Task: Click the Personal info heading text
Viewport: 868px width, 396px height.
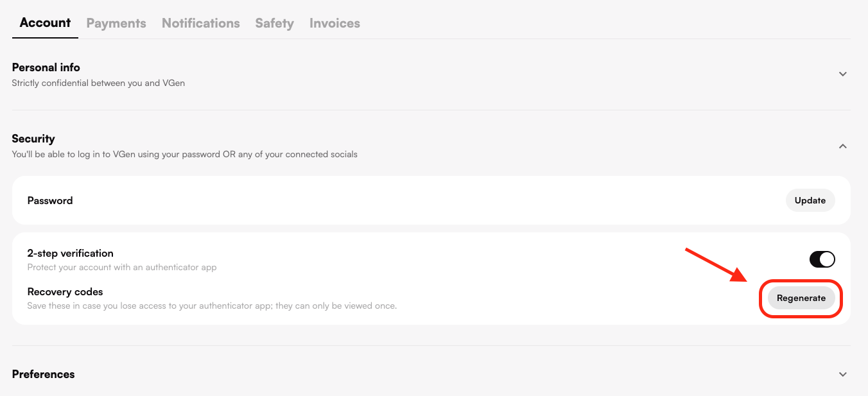Action: 46,67
